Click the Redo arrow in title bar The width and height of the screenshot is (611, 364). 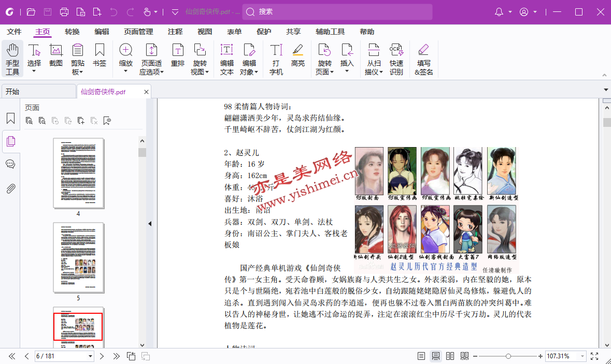[x=130, y=12]
